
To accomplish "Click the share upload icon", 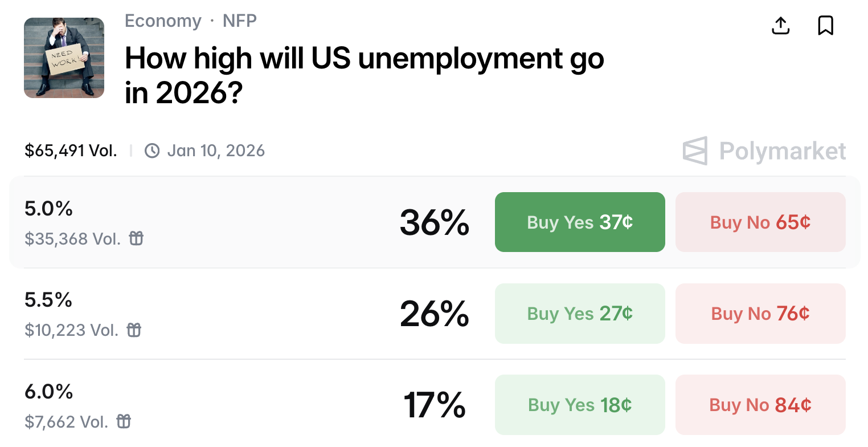I will click(780, 26).
